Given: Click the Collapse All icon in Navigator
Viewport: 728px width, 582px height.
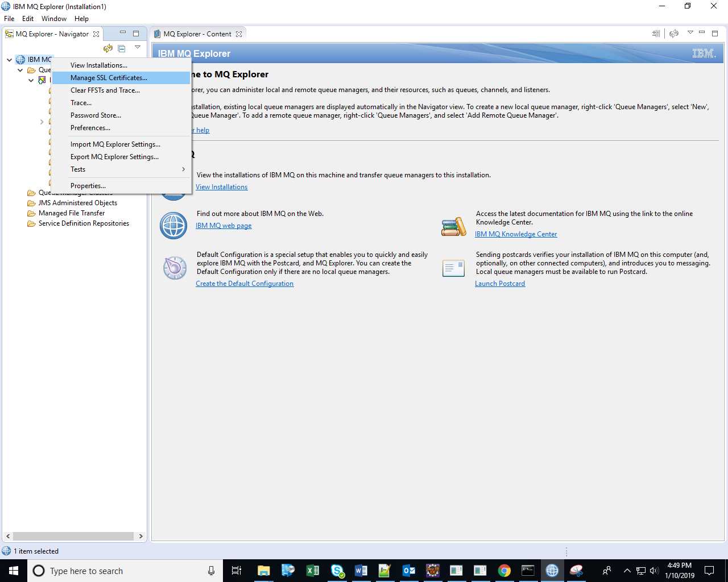Looking at the screenshot, I should [122, 48].
